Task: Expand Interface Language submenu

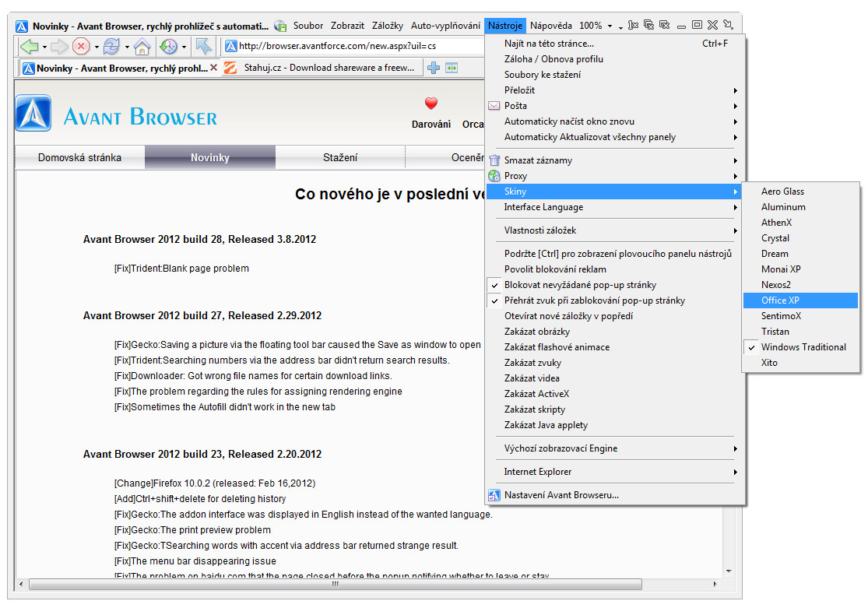Action: [615, 207]
